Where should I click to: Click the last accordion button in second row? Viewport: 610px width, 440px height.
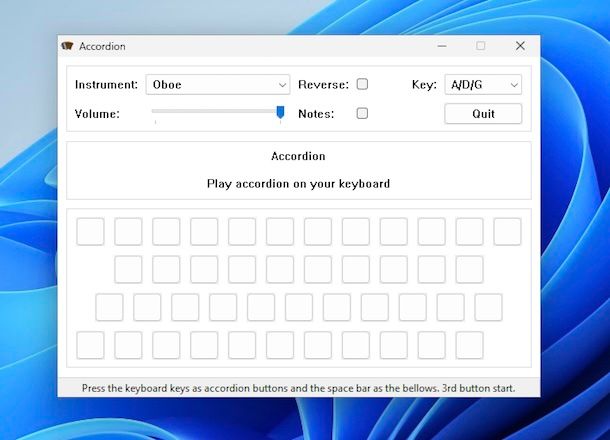(x=470, y=269)
